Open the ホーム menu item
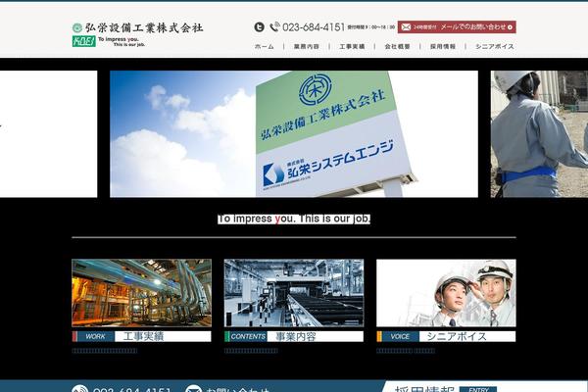588x392 pixels. coord(264,46)
